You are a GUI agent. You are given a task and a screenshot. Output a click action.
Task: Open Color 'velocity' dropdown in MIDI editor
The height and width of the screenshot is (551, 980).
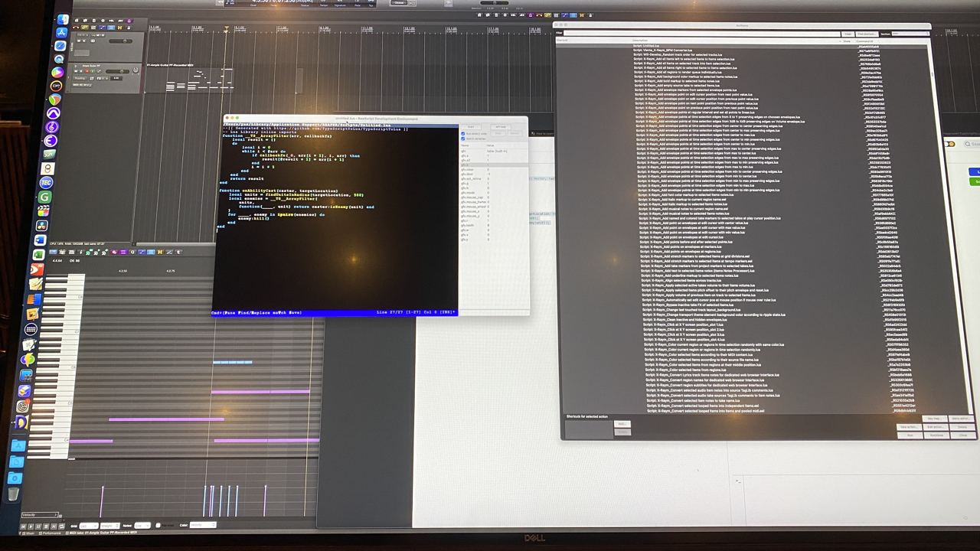202,525
